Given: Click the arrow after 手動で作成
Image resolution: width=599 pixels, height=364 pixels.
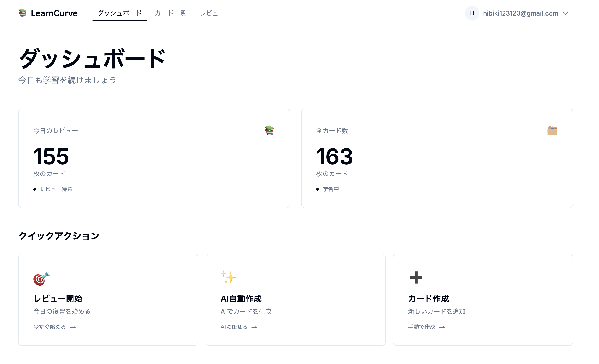Looking at the screenshot, I should pos(443,327).
